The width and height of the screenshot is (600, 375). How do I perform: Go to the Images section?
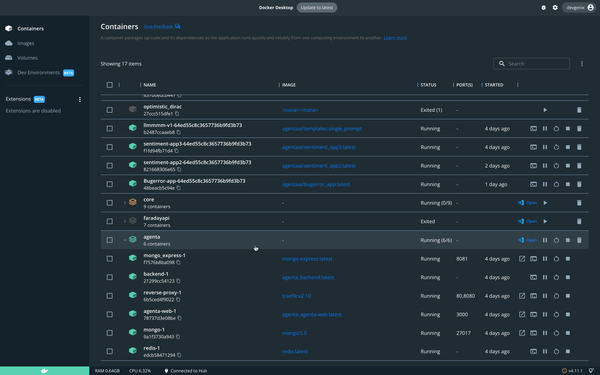coord(26,43)
